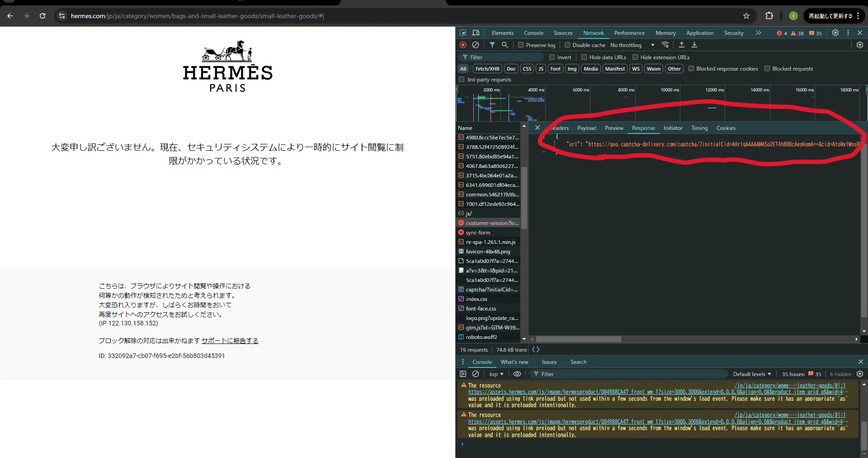Clear the network log
The height and width of the screenshot is (458, 868).
pyautogui.click(x=476, y=45)
